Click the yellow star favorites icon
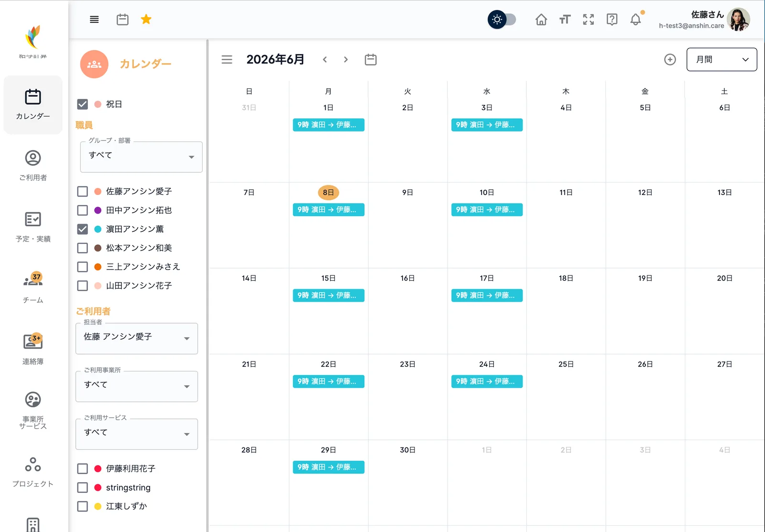 coord(146,19)
